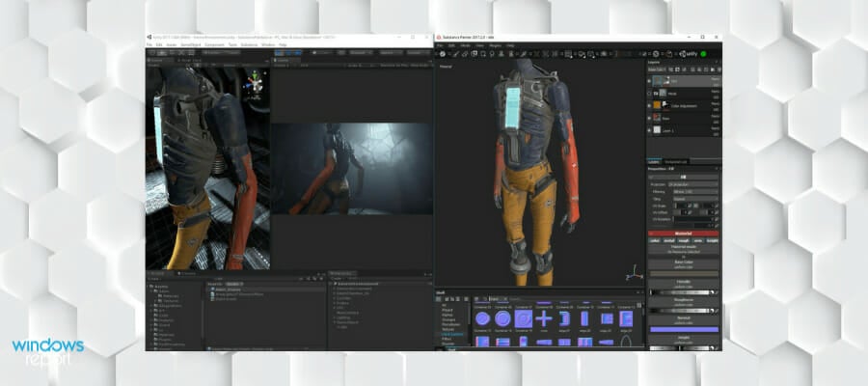The image size is (868, 386).
Task: Click the red Material header bar in Properties
Action: pyautogui.click(x=684, y=234)
